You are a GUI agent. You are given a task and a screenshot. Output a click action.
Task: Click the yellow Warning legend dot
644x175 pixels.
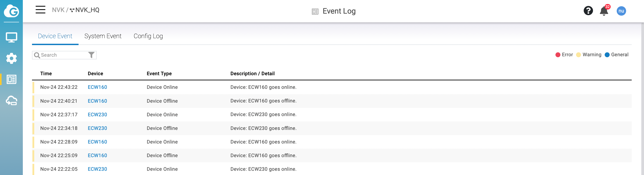point(578,55)
